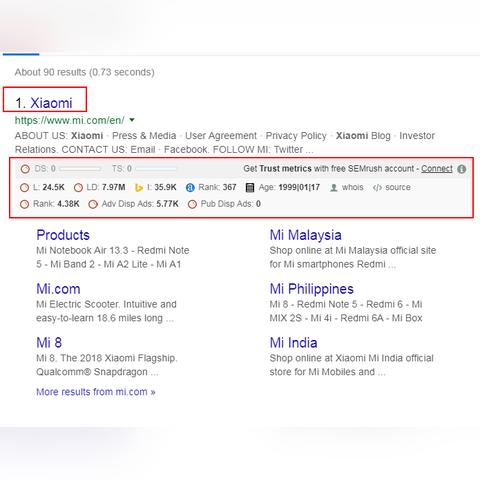Viewport: 480px width, 480px height.
Task: Click the LD value 7.97M
Action: (114, 187)
